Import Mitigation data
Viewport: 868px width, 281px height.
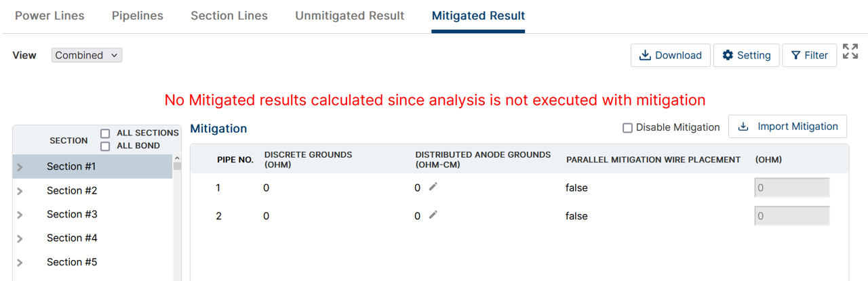pyautogui.click(x=787, y=127)
